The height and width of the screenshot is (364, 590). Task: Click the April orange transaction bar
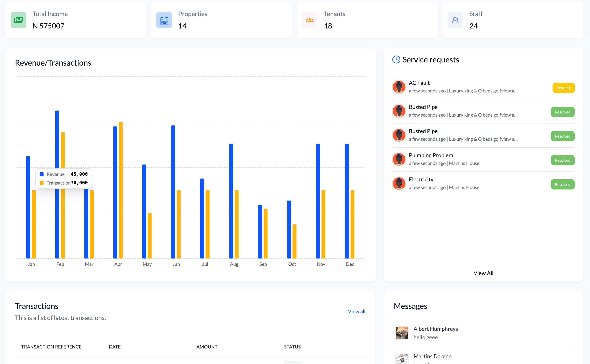coord(121,190)
